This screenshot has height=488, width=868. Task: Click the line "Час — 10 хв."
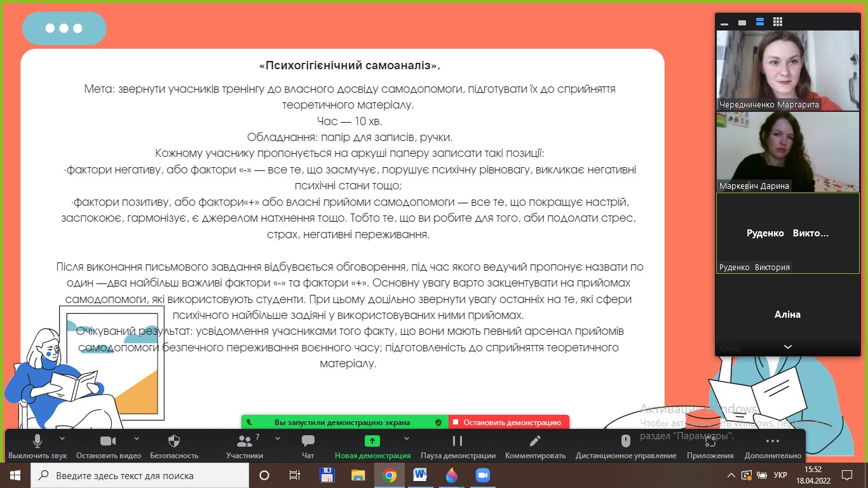(349, 121)
